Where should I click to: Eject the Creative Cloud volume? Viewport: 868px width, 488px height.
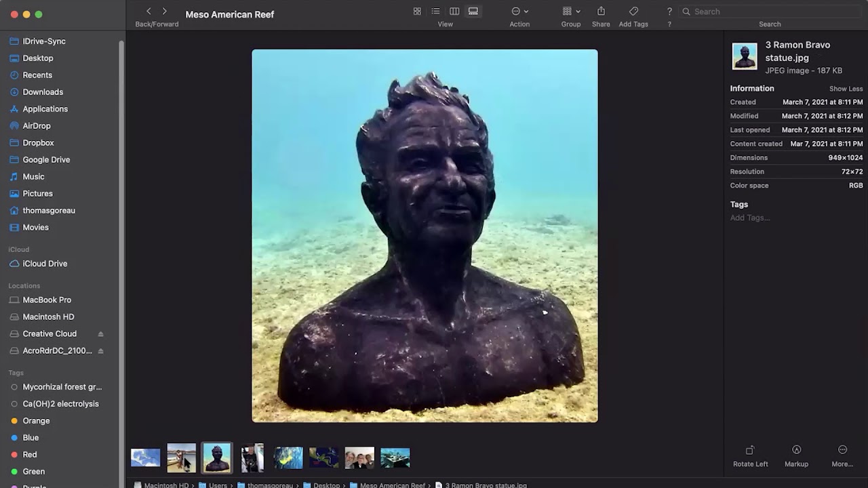pos(100,334)
